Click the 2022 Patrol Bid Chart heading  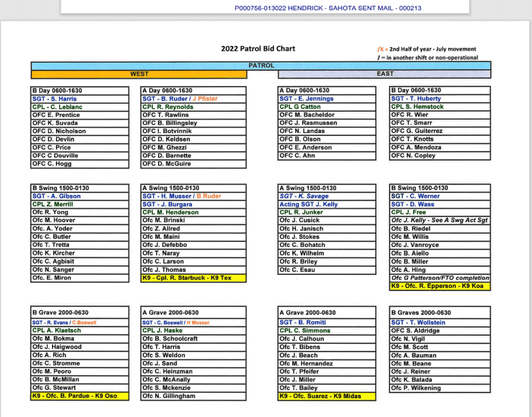pos(258,48)
